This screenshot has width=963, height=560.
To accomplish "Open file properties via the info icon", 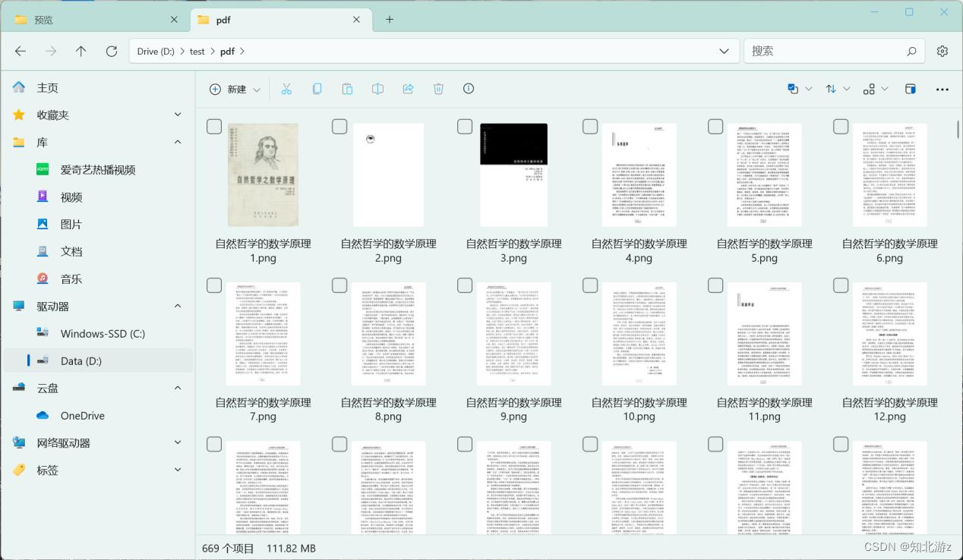I will tap(469, 89).
